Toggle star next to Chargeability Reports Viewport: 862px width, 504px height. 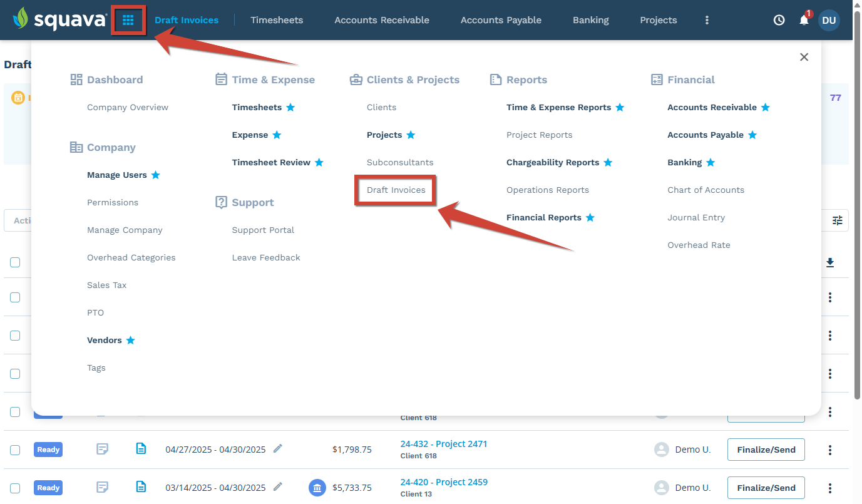click(608, 162)
